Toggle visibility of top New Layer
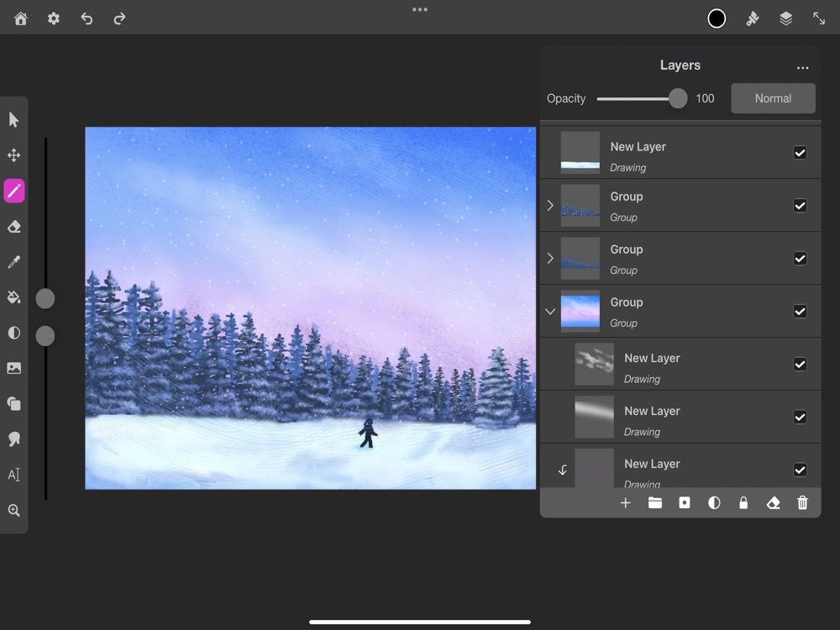This screenshot has height=630, width=840. (800, 153)
